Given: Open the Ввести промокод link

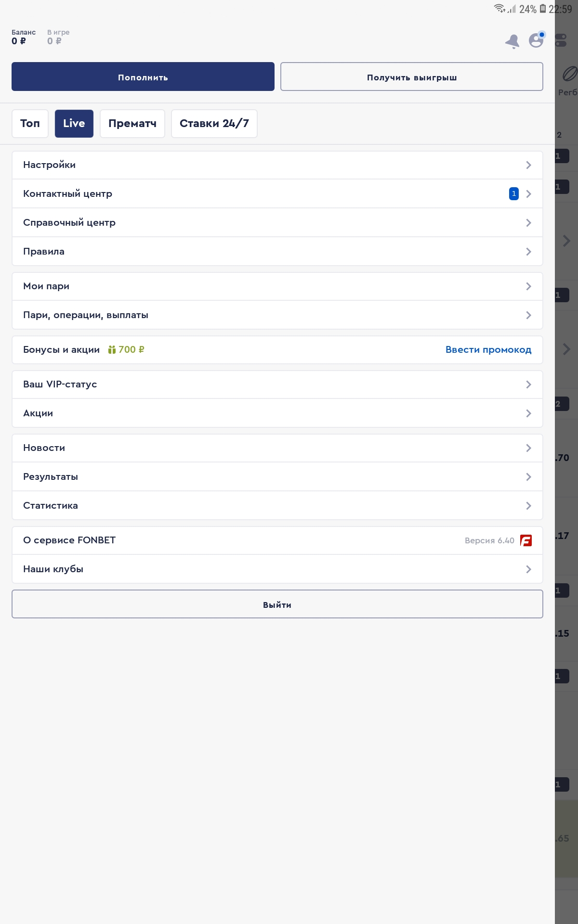Looking at the screenshot, I should (488, 350).
